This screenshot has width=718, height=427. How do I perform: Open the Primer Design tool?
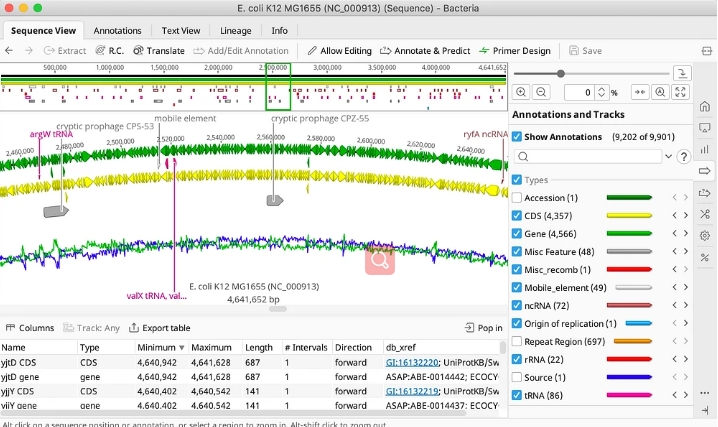[x=515, y=50]
